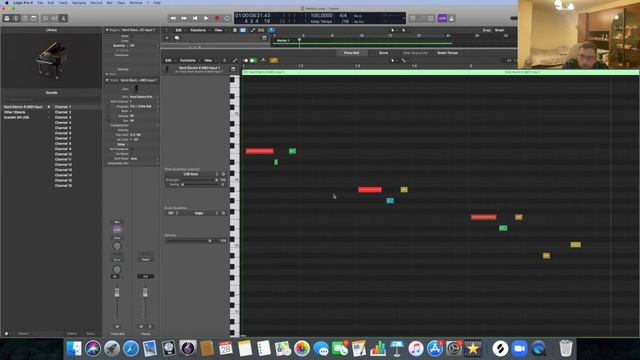The image size is (640, 360).
Task: Select Channel 1 in Library list
Action: point(63,107)
